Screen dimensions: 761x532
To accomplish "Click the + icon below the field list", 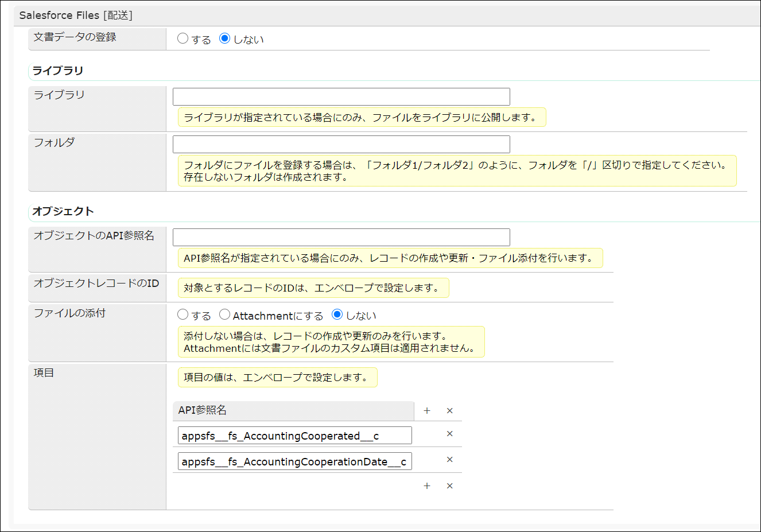I will pos(426,486).
